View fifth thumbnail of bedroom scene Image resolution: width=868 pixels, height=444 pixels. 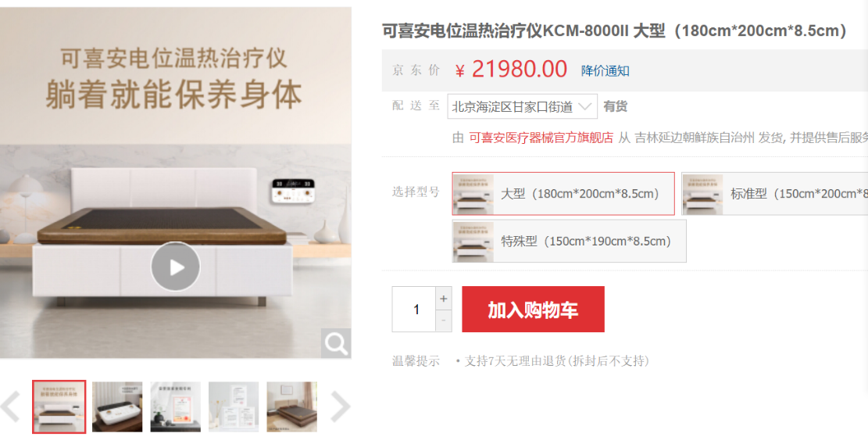click(291, 406)
